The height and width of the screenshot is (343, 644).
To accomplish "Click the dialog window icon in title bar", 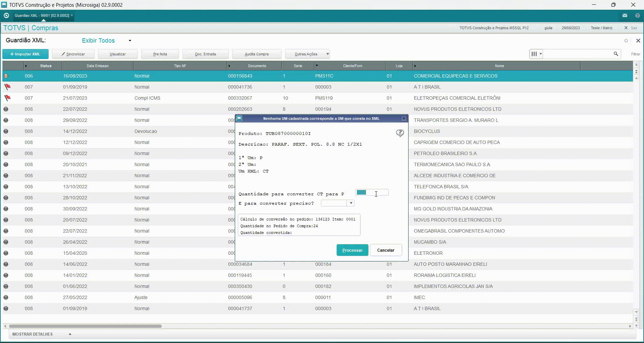I will click(239, 118).
